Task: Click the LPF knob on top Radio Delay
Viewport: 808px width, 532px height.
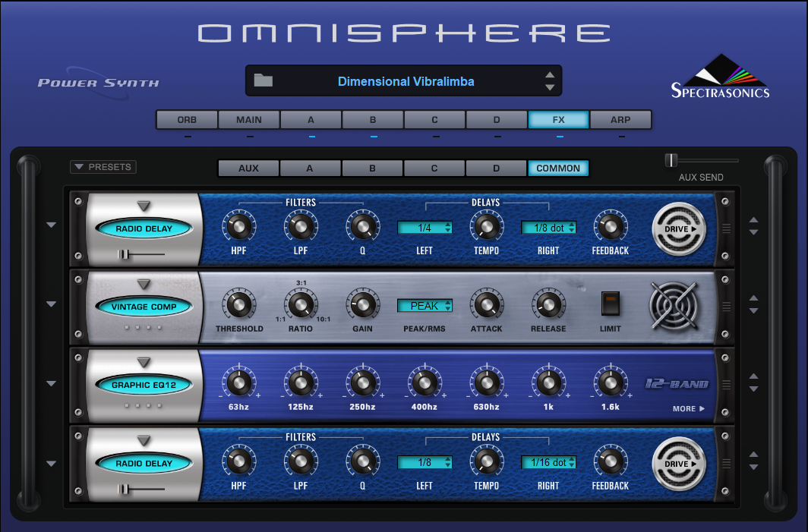Action: point(301,226)
